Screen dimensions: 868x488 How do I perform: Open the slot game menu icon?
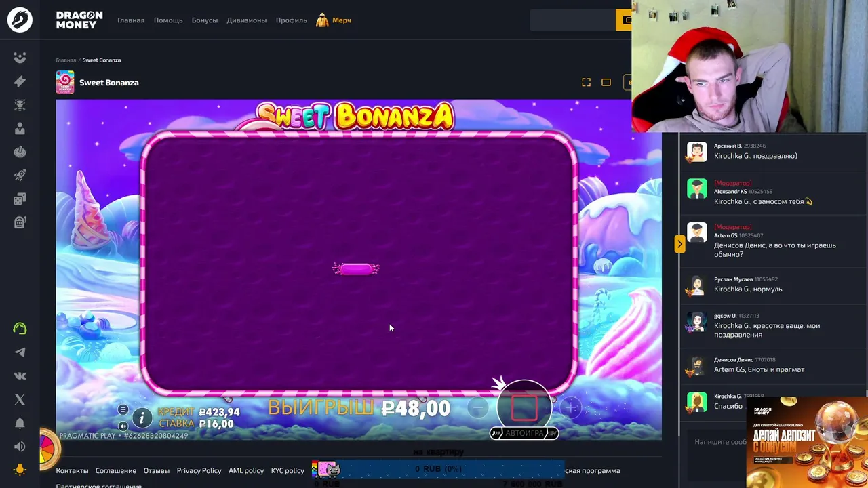click(123, 409)
